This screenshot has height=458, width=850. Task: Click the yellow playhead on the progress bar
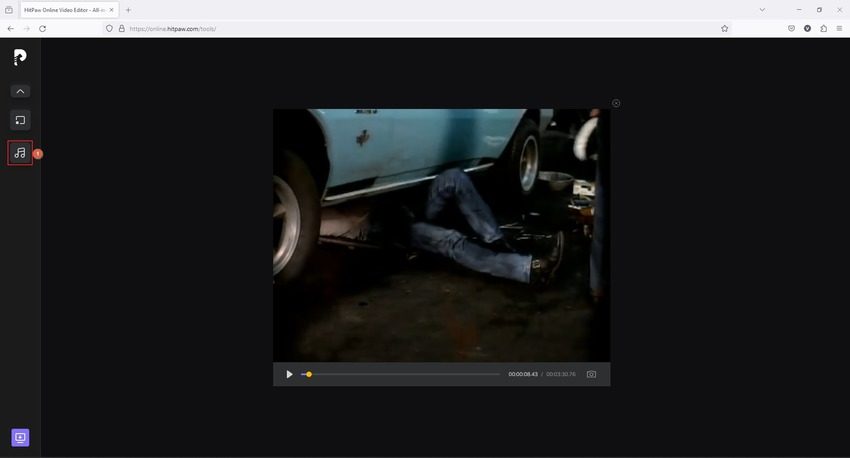coord(309,374)
